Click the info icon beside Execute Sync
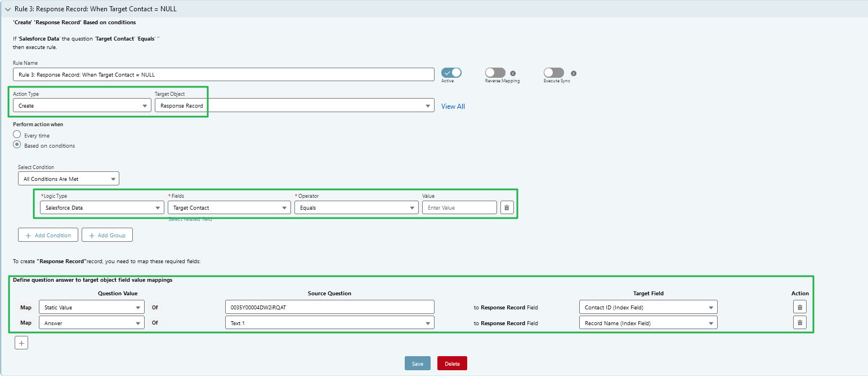 (x=572, y=73)
